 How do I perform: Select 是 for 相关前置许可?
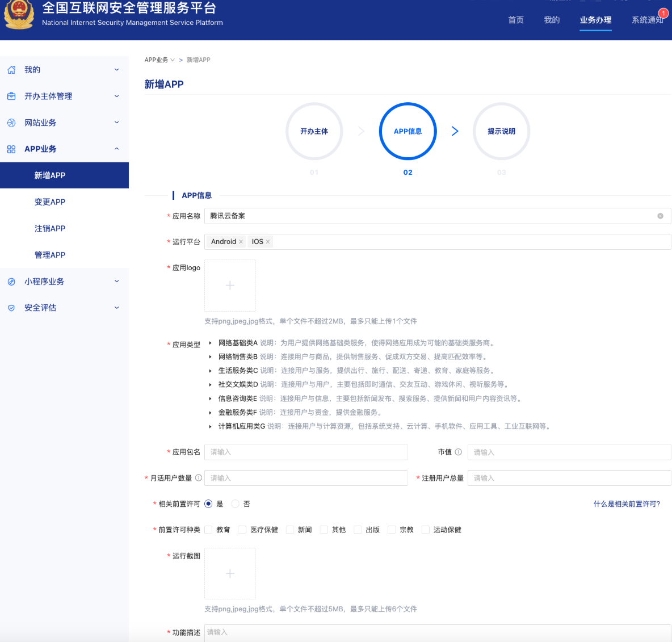(x=209, y=504)
